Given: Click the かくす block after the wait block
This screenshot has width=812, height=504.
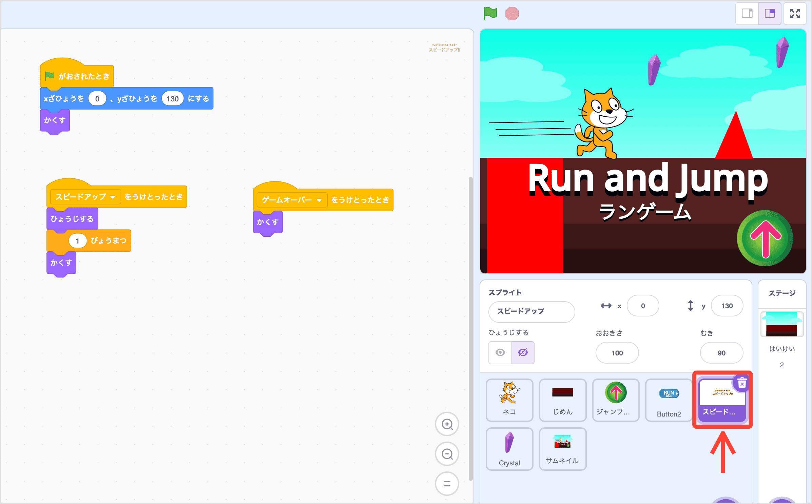Looking at the screenshot, I should (x=61, y=263).
